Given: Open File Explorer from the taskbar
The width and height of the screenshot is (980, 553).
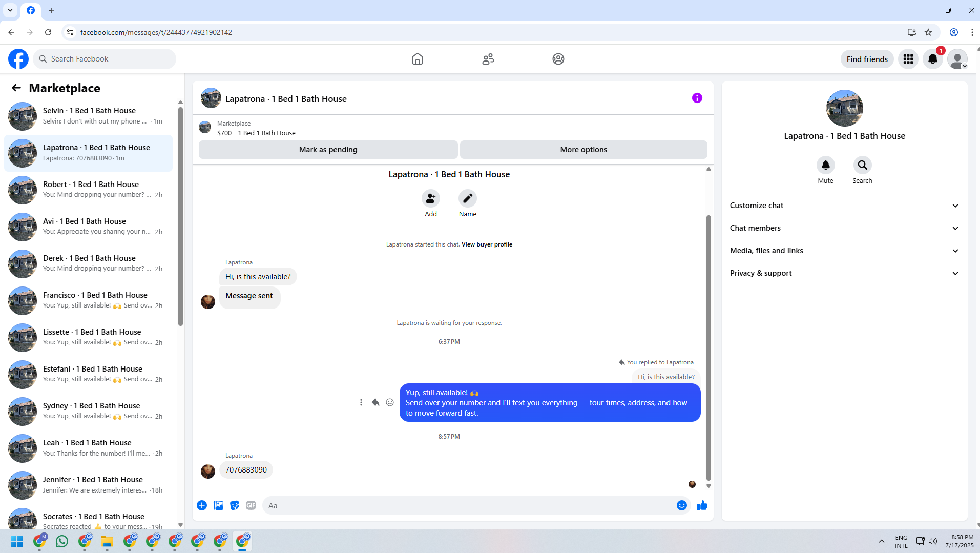Looking at the screenshot, I should tap(107, 541).
